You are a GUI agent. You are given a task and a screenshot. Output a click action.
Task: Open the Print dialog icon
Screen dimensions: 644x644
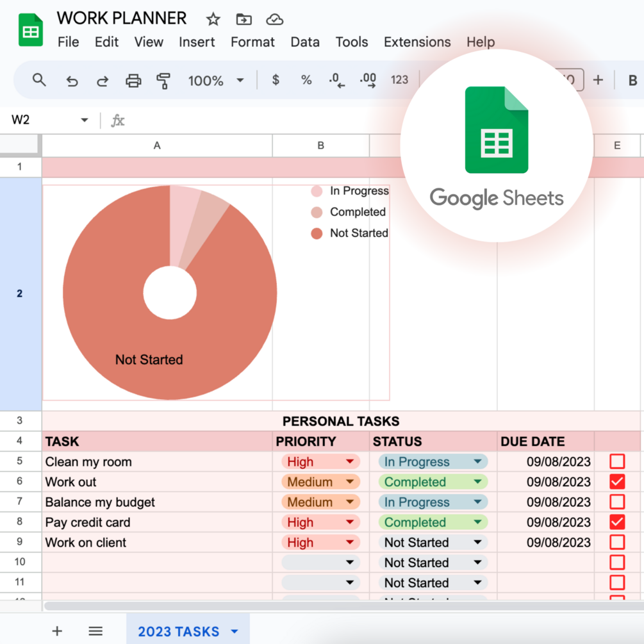pos(133,80)
